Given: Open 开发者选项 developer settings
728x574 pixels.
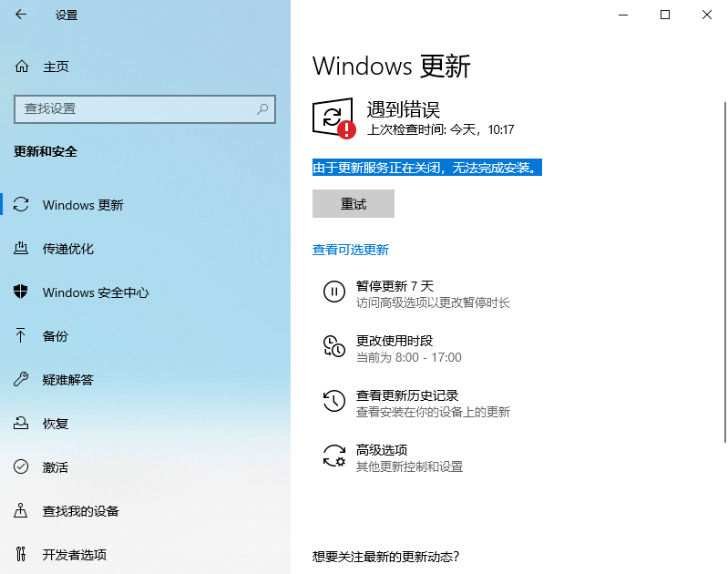Looking at the screenshot, I should [75, 555].
